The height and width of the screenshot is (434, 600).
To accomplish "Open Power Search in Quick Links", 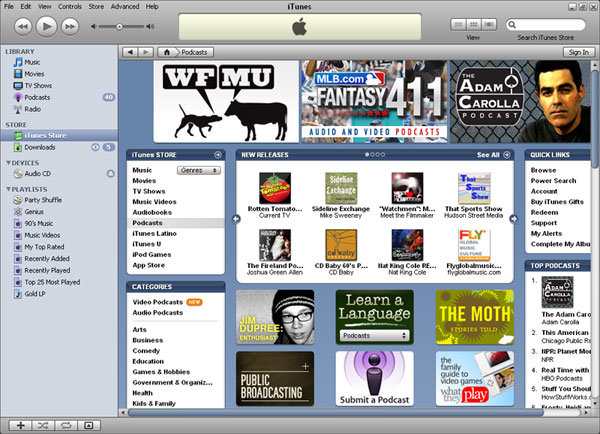I will (x=553, y=181).
